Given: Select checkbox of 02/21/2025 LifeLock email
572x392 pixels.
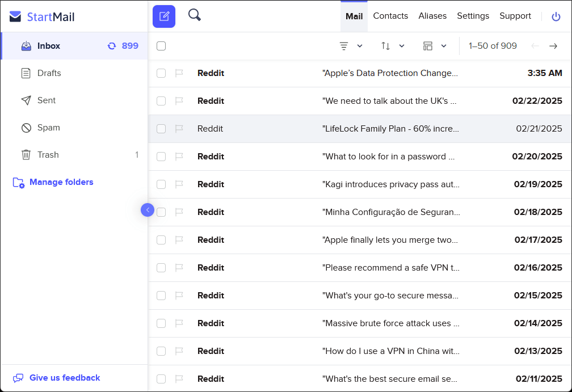Looking at the screenshot, I should pos(161,129).
